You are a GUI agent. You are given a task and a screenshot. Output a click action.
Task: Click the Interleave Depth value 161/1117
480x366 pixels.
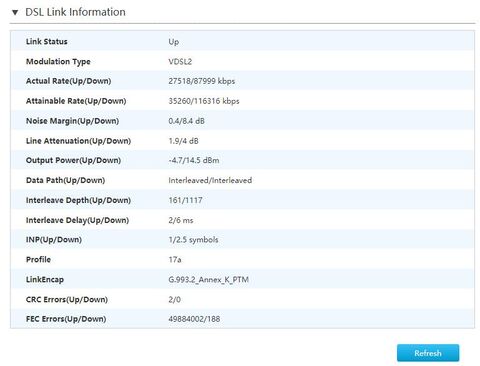click(x=185, y=200)
